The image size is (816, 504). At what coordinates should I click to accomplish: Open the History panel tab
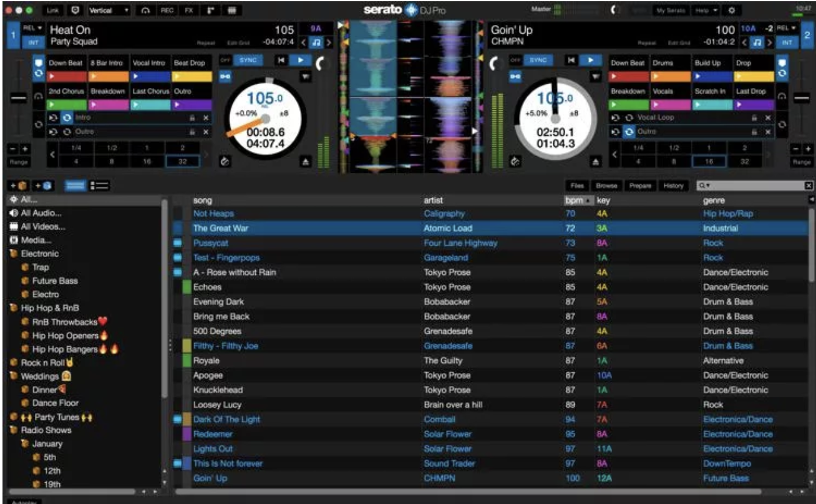click(x=674, y=186)
